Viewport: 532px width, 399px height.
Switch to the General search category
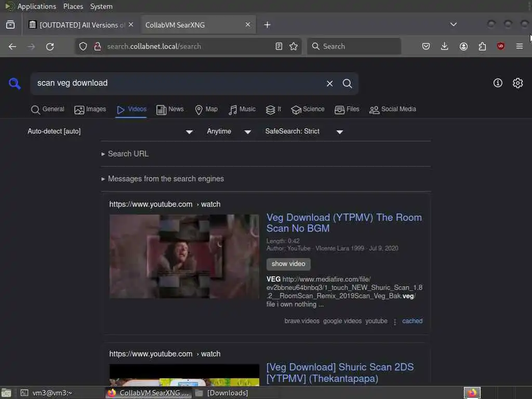[47, 109]
